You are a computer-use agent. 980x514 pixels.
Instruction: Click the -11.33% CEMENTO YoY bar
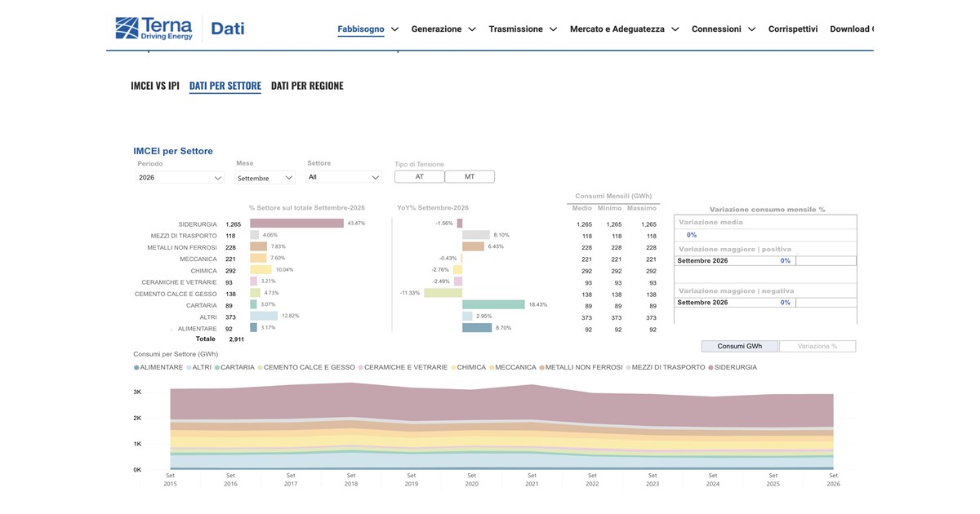(x=443, y=293)
